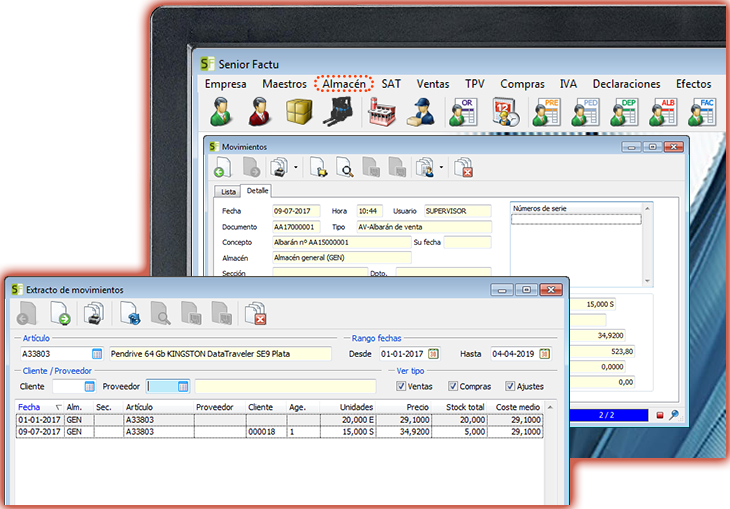This screenshot has width=730, height=509.
Task: Click next record icon in Extracto toolbar
Action: point(60,313)
